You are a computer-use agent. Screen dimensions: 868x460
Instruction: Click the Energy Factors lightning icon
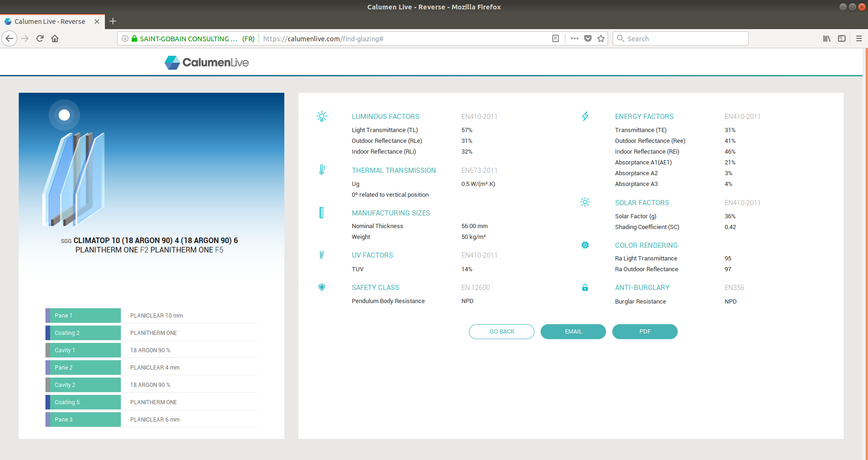tap(585, 116)
